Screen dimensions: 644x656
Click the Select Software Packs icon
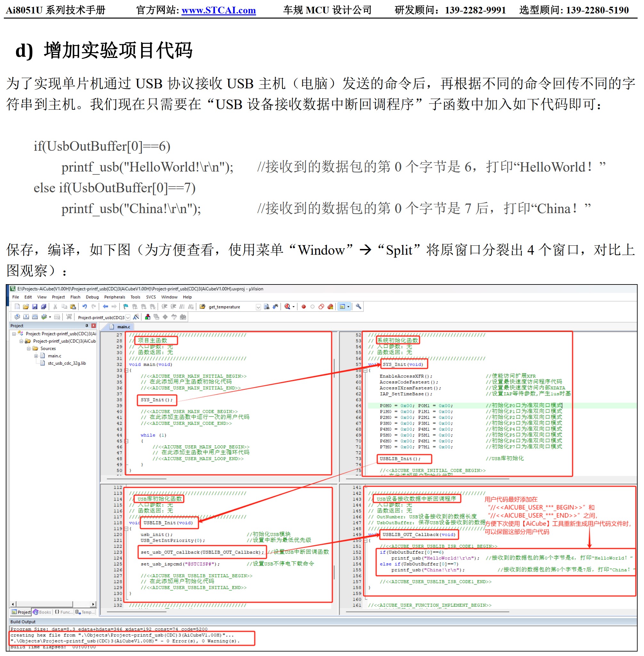[x=174, y=317]
